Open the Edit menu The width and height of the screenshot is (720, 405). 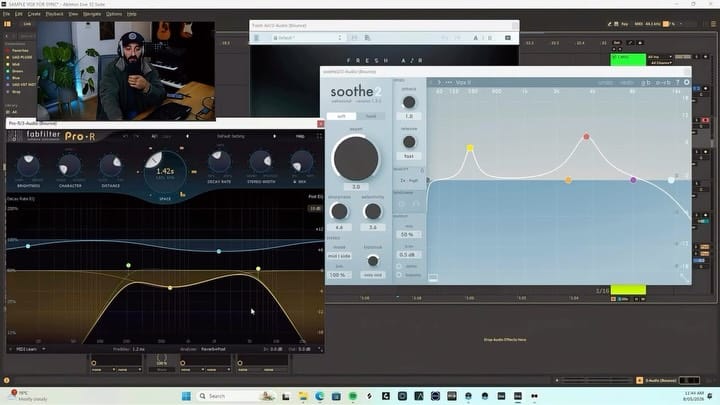[x=18, y=14]
